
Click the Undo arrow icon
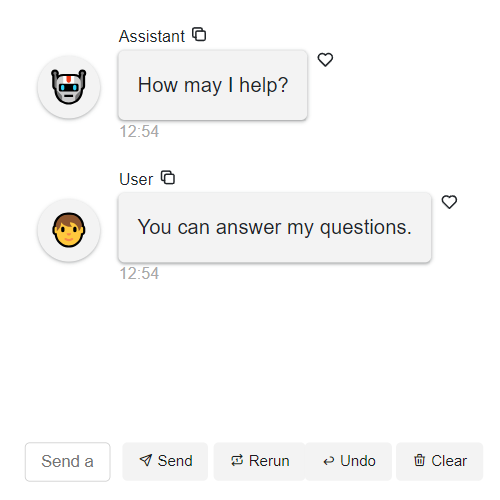click(329, 461)
